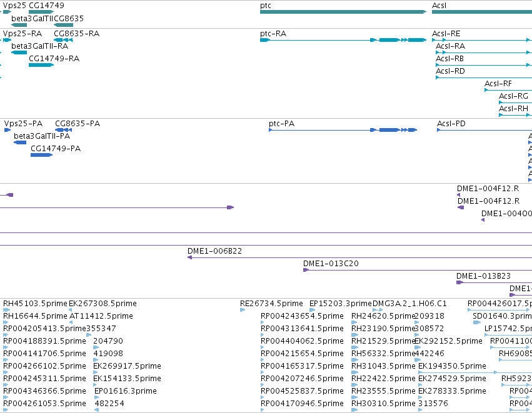Image resolution: width=532 pixels, height=413 pixels.
Task: Select the EK274529.5prime EST label
Action: click(452, 379)
